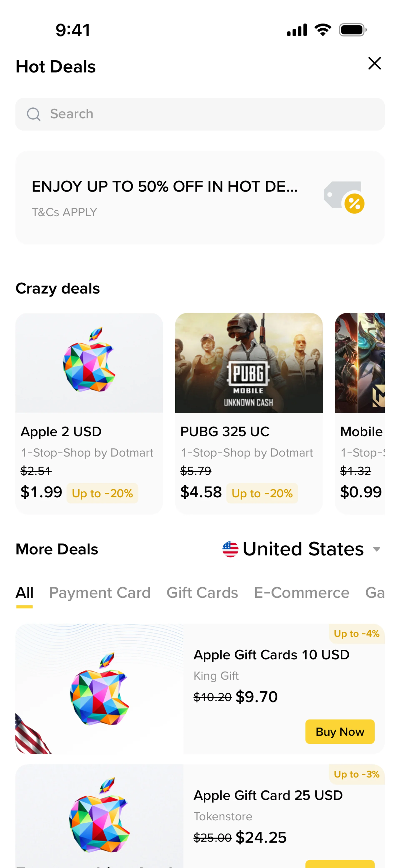The height and width of the screenshot is (868, 400).
Task: Open the Mobile Legends deal card
Action: coord(360,413)
